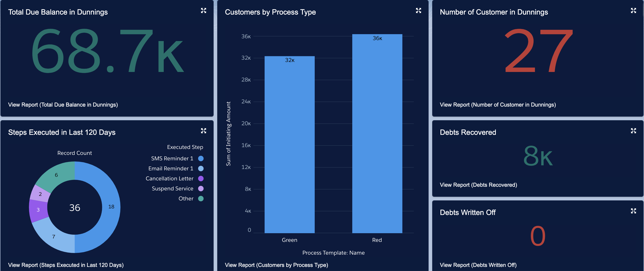Open View Report for Number of Customer in Dunnings
The width and height of the screenshot is (644, 271).
[498, 105]
